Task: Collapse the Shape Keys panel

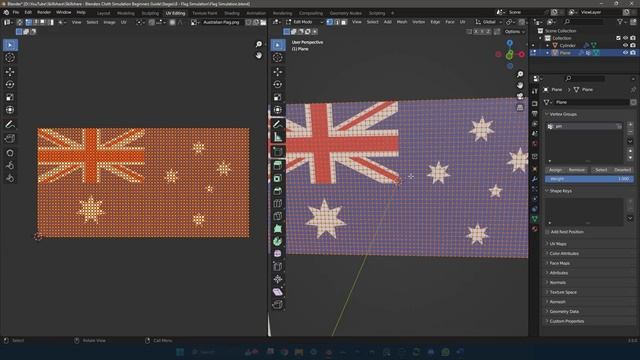Action: point(560,191)
